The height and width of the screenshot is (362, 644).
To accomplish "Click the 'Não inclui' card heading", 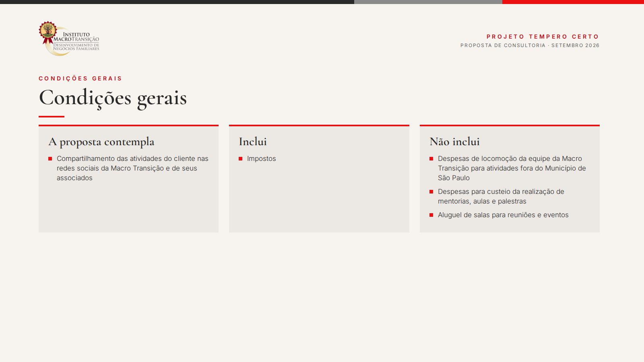I will (454, 142).
